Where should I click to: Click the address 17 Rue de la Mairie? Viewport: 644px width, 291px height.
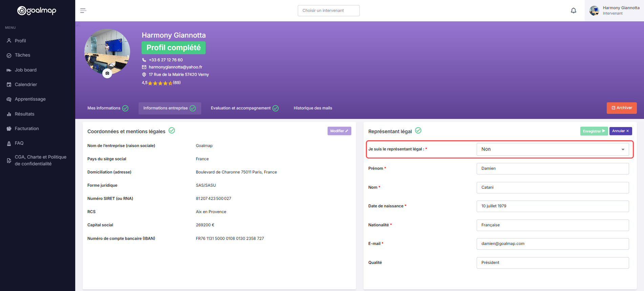click(x=179, y=75)
